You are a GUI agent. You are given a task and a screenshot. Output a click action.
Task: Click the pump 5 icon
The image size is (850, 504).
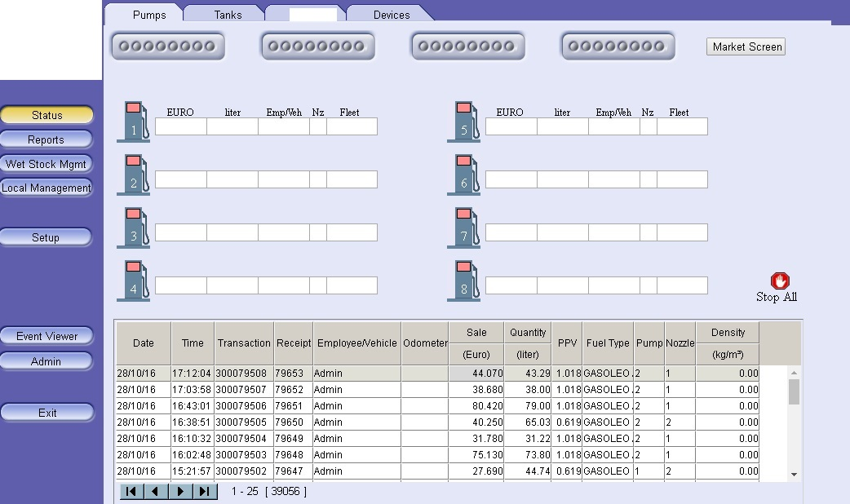(x=465, y=122)
